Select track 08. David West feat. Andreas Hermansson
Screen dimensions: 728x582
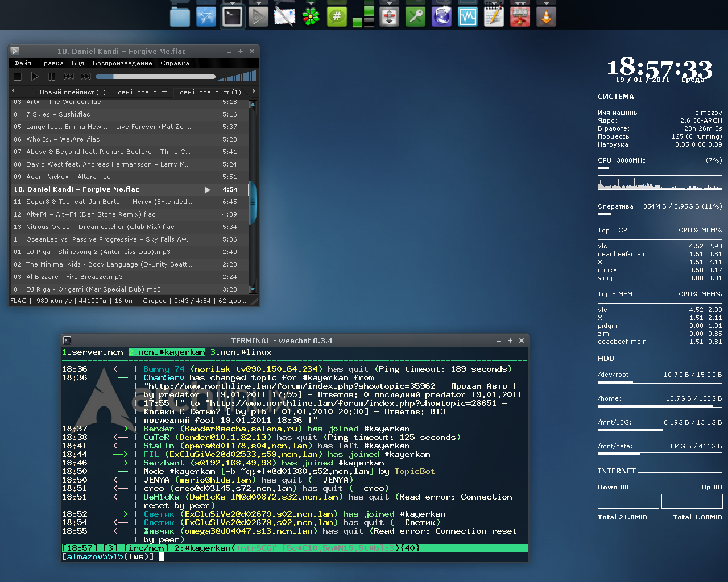tap(130, 164)
